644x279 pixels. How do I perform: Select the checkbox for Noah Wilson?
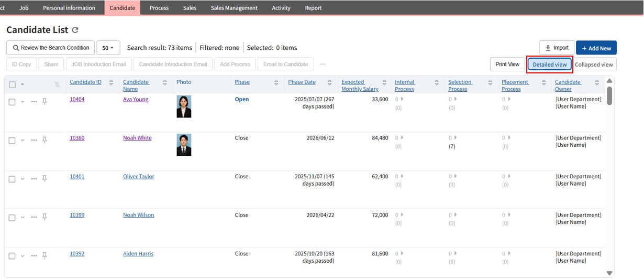[x=12, y=218]
